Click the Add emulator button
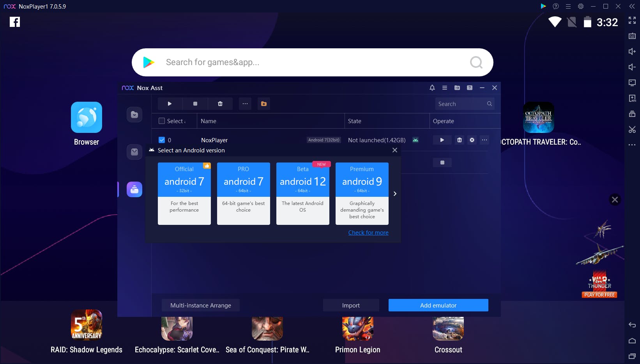 [438, 305]
